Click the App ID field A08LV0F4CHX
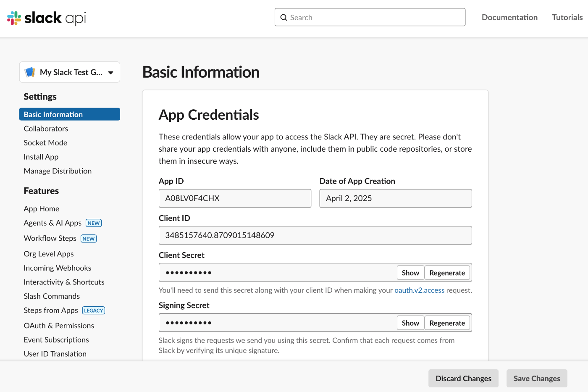588x392 pixels. [235, 198]
